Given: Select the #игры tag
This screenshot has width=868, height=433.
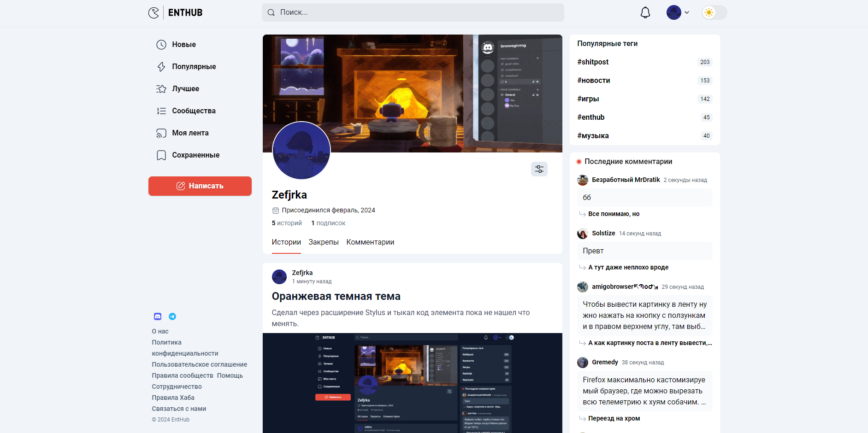Looking at the screenshot, I should pos(588,99).
